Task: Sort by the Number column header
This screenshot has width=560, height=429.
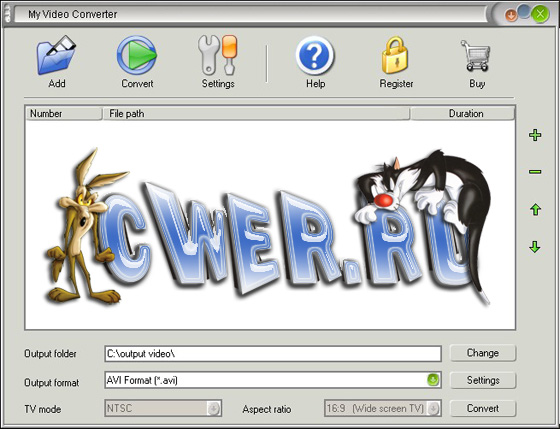Action: coord(64,114)
